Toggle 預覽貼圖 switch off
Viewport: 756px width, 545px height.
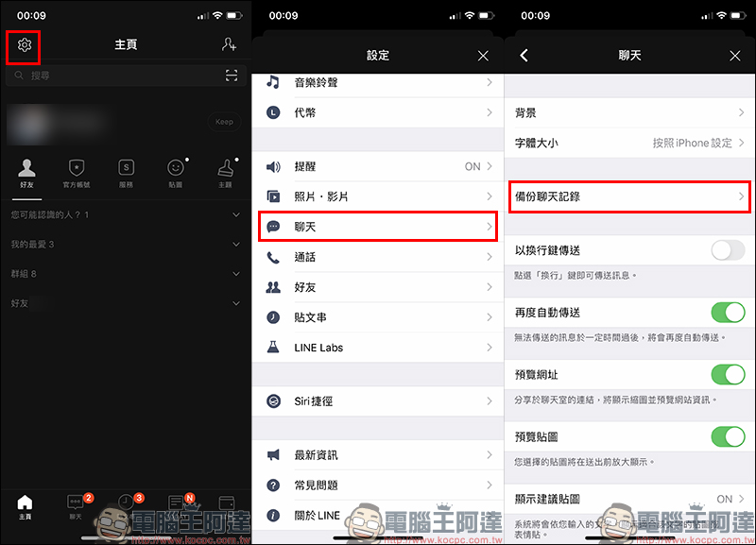coord(728,436)
